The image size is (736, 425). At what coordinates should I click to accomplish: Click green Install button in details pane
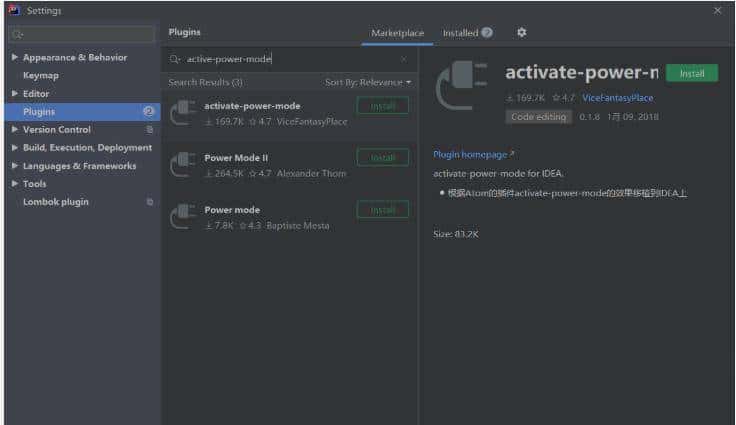pos(691,73)
